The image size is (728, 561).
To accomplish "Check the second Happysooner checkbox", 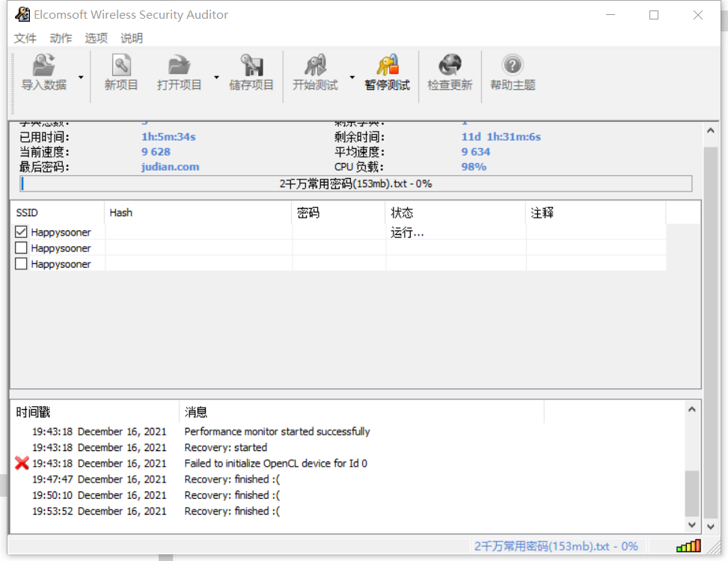I will coord(21,248).
